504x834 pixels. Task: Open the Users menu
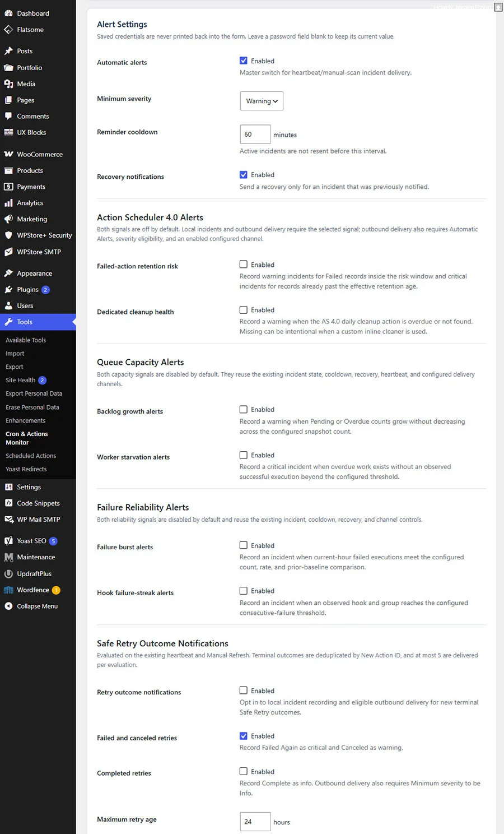pos(38,306)
